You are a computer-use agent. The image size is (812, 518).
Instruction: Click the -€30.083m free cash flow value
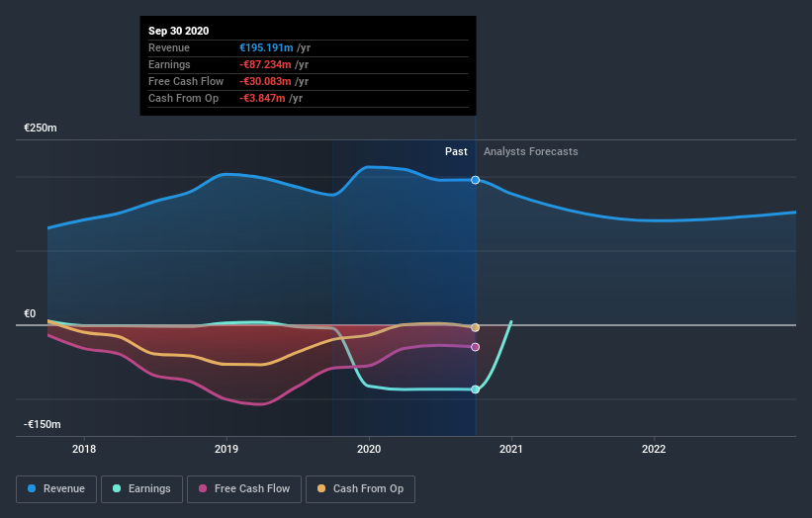click(x=265, y=81)
